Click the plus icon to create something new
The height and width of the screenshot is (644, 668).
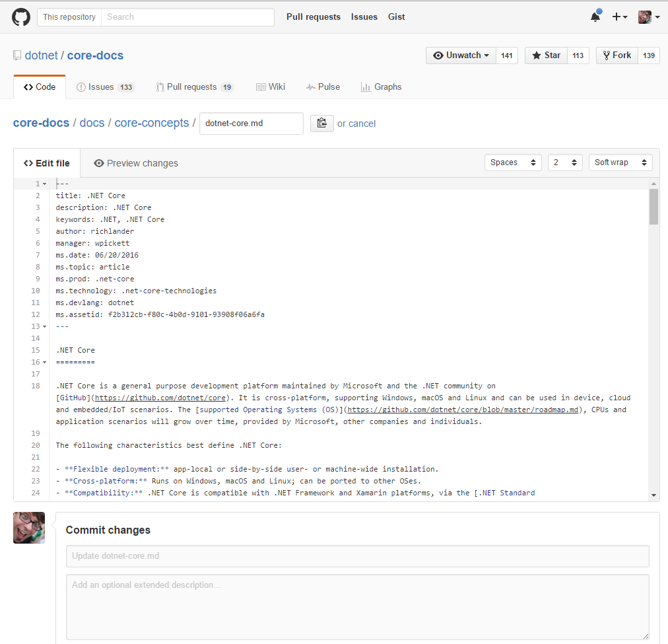pos(617,17)
